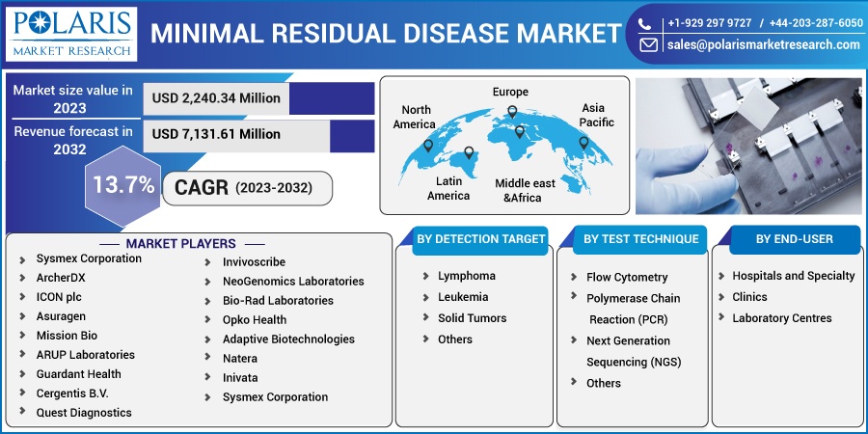The width and height of the screenshot is (868, 434).
Task: Click the Adaptive Biotechnologies entry
Action: tap(288, 339)
